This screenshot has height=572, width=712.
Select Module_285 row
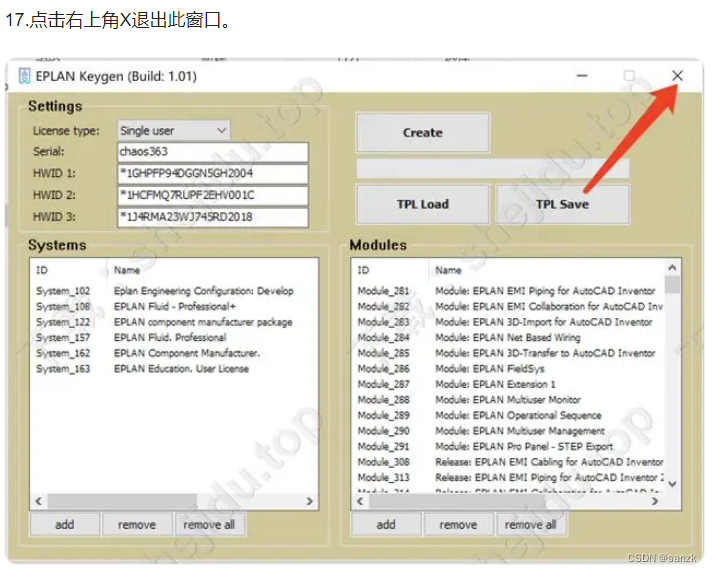coord(507,353)
